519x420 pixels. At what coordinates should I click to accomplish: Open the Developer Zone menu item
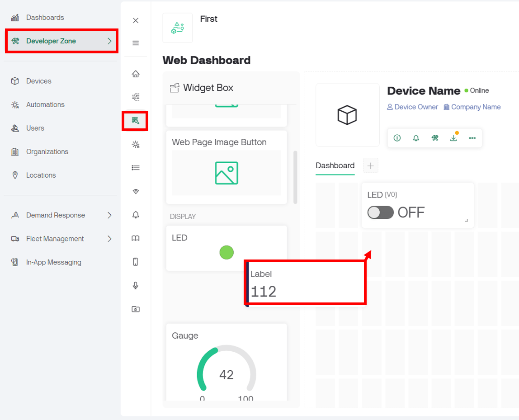coord(61,41)
